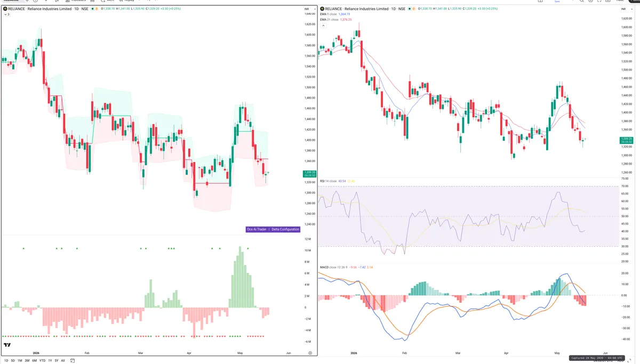Click −40.00 on MACD scale

[x=625, y=339]
